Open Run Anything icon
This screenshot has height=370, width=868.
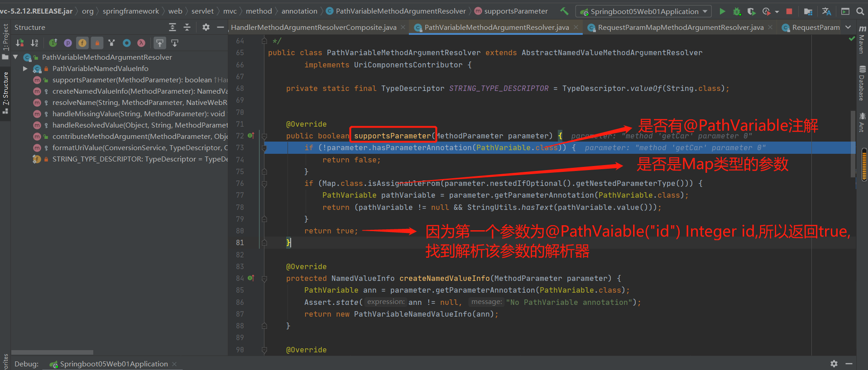(845, 11)
